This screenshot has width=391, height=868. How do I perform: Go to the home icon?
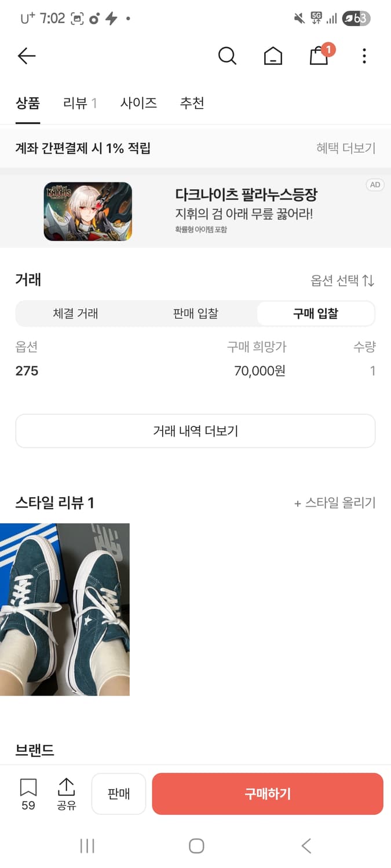272,56
